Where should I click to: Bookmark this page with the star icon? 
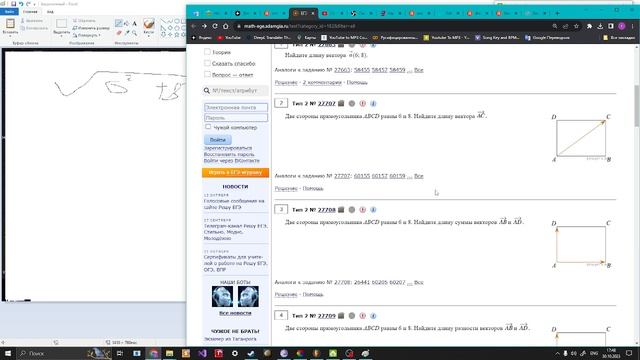click(576, 26)
